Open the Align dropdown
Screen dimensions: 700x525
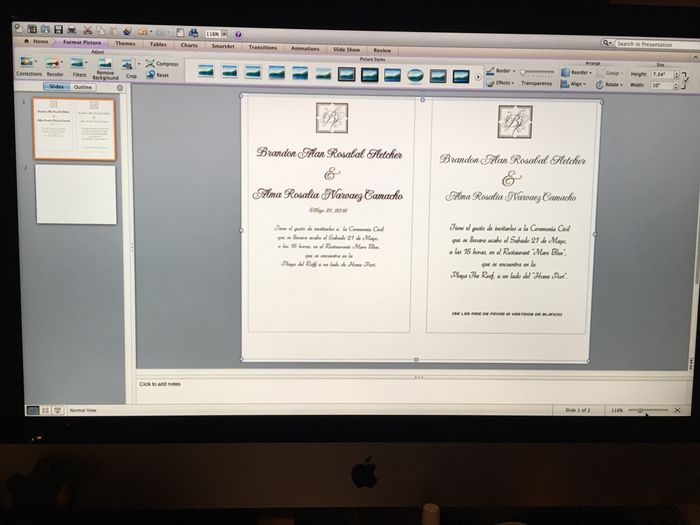coord(574,83)
